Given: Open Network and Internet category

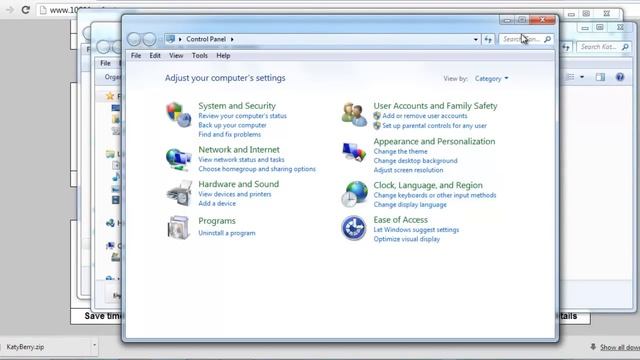Looking at the screenshot, I should [x=239, y=149].
